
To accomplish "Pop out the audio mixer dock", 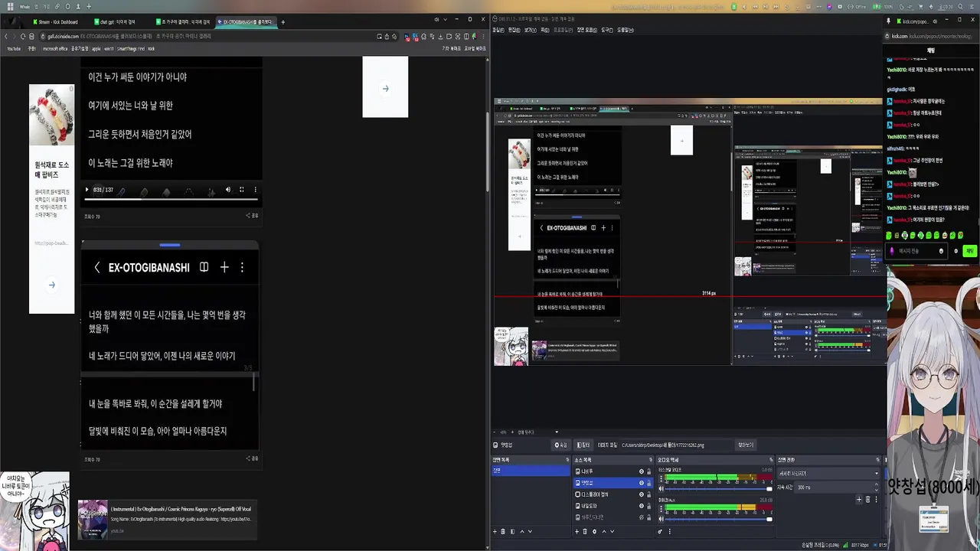I will (770, 459).
